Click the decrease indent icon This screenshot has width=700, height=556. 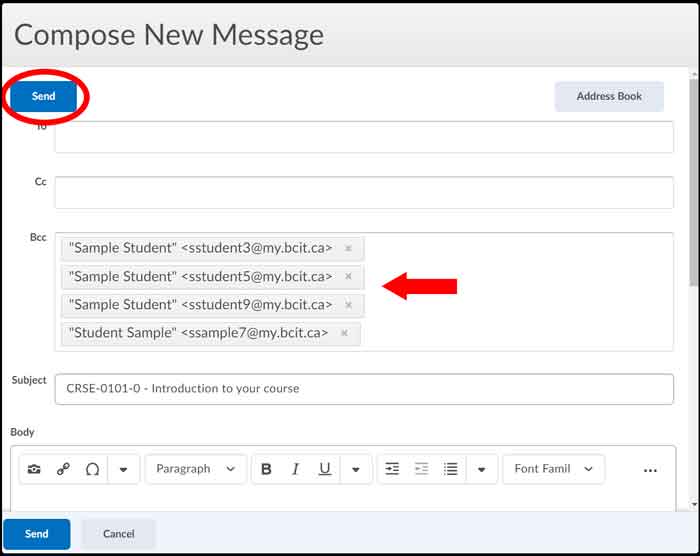coord(421,469)
